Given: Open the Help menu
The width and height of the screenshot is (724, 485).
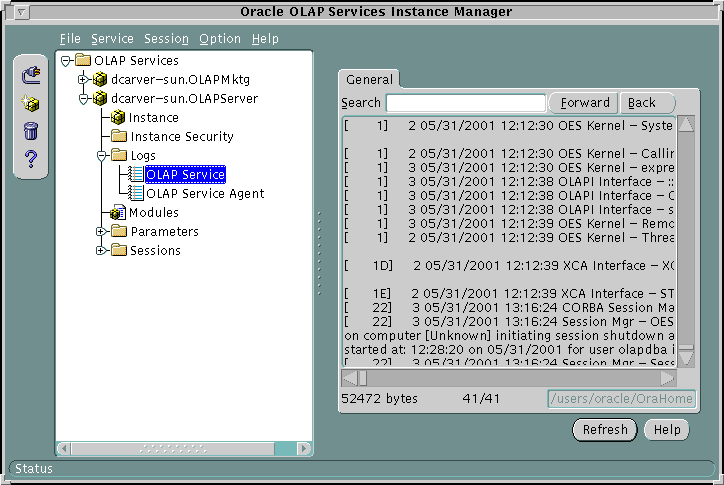Looking at the screenshot, I should point(265,39).
